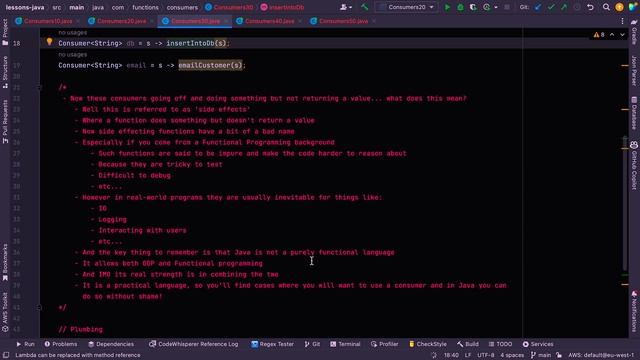Open CodeWhisperer Reference Log
Screen dimensions: 640x360
pyautogui.click(x=193, y=344)
